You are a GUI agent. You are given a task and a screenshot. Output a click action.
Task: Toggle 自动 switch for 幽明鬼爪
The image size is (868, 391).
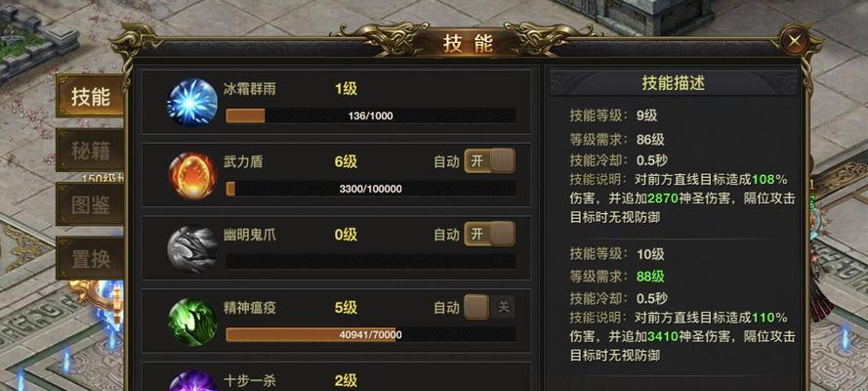[489, 234]
